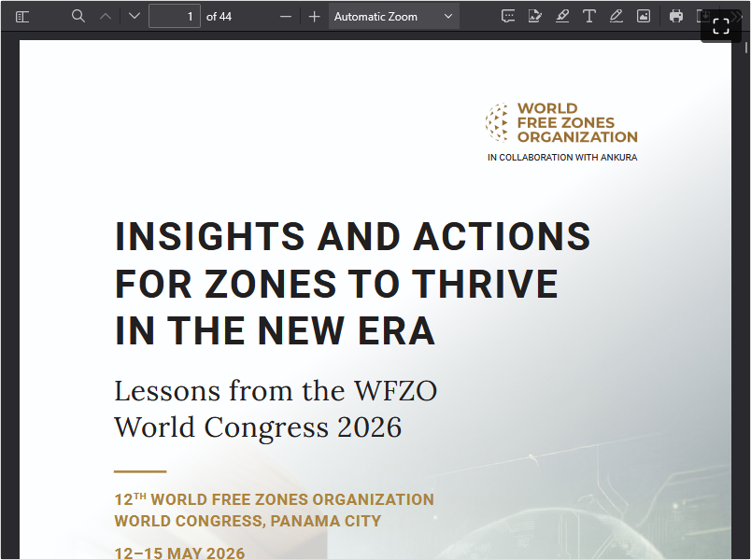Zoom out with the minus button

286,17
